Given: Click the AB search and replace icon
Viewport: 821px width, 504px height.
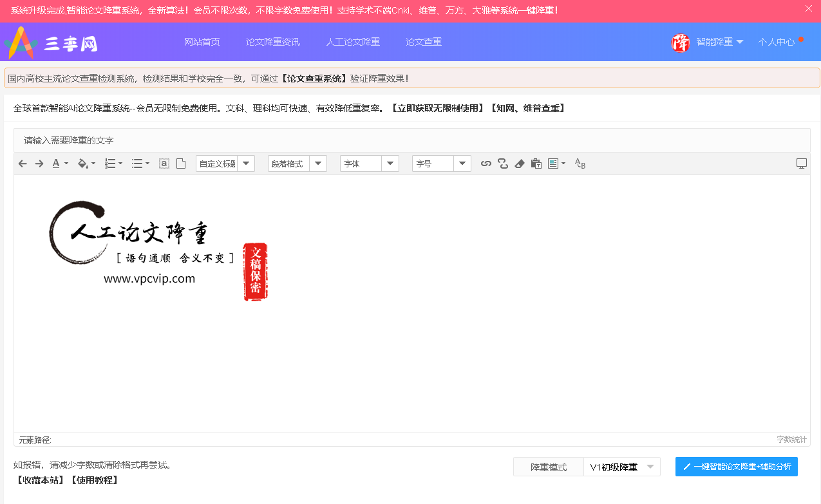Looking at the screenshot, I should point(580,163).
